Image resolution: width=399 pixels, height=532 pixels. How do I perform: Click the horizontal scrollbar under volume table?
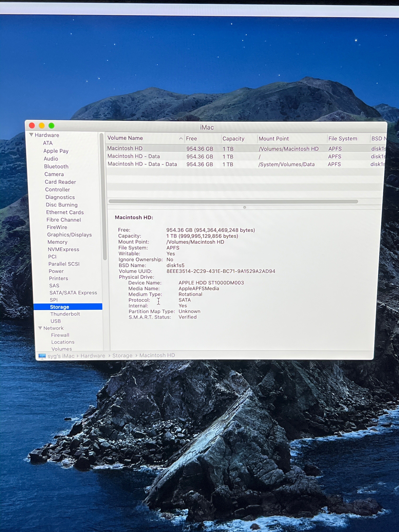233,201
